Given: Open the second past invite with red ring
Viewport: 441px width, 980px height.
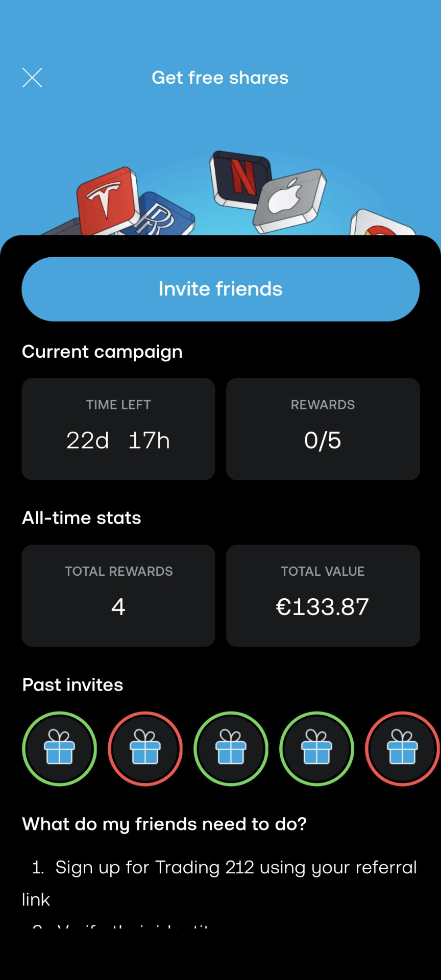Looking at the screenshot, I should coord(145,749).
